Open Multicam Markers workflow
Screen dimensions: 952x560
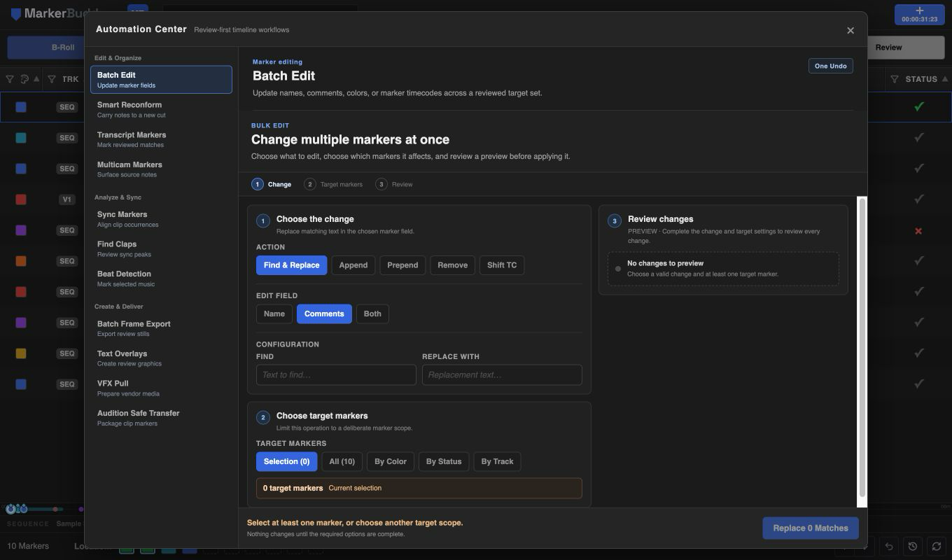(x=161, y=169)
